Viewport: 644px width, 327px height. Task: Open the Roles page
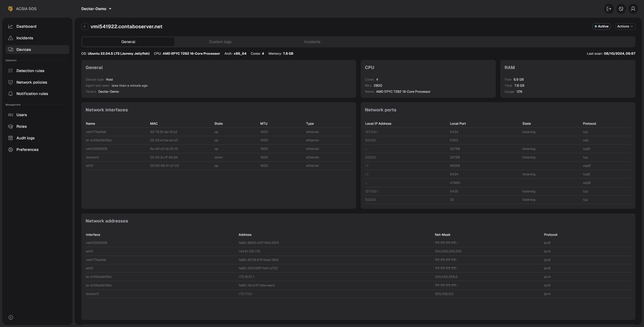click(x=37, y=126)
